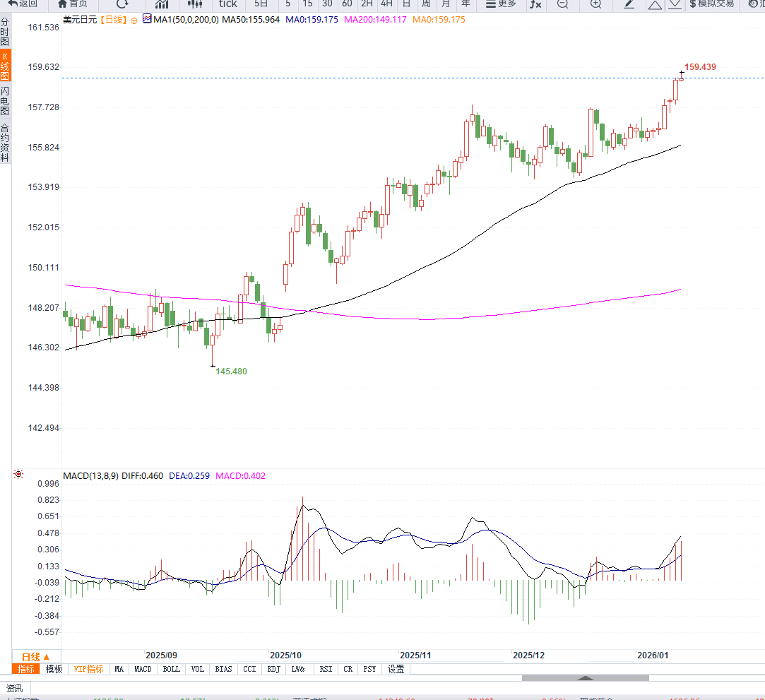Switch to tick timeframe
The height and width of the screenshot is (700, 765).
point(228,4)
